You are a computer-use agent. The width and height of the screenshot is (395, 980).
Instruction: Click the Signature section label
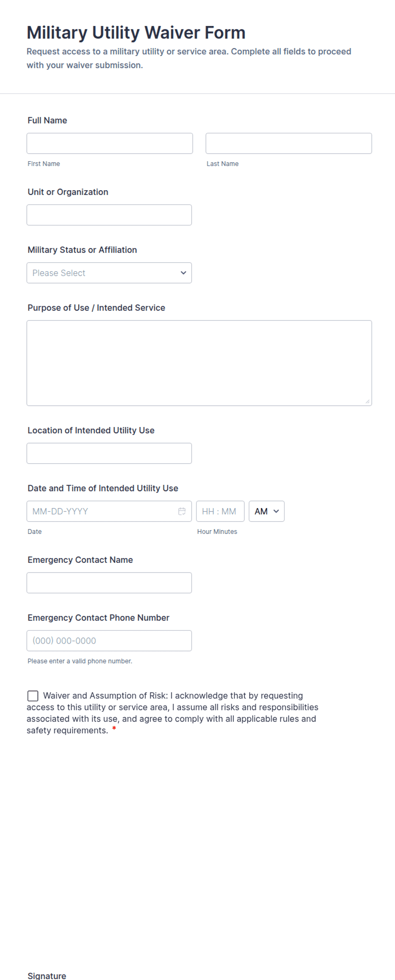pos(46,975)
